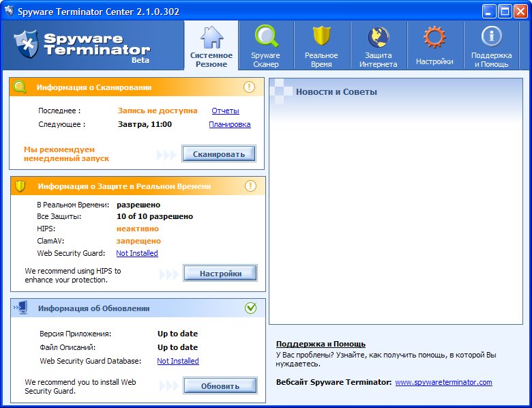This screenshot has height=408, width=532.
Task: Open the Поддержка и Помощь info icon
Action: [x=491, y=36]
